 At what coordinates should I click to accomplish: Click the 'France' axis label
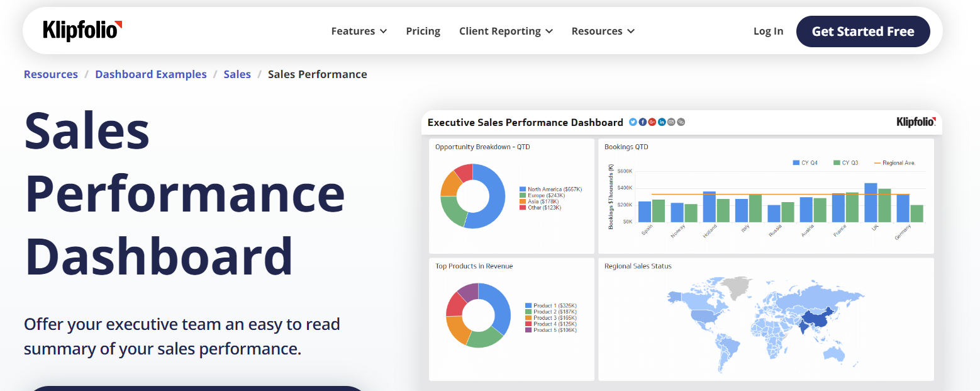pos(840,231)
